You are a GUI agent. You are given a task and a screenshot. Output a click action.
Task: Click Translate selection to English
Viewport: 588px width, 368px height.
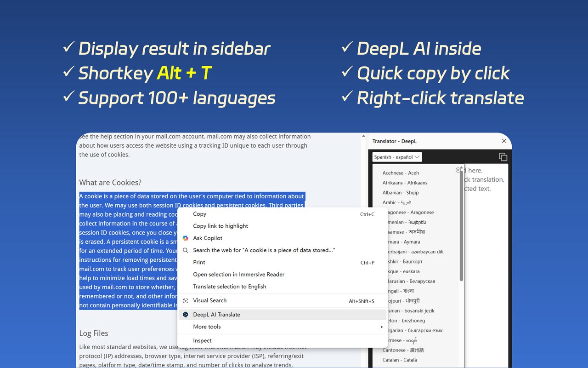point(230,286)
